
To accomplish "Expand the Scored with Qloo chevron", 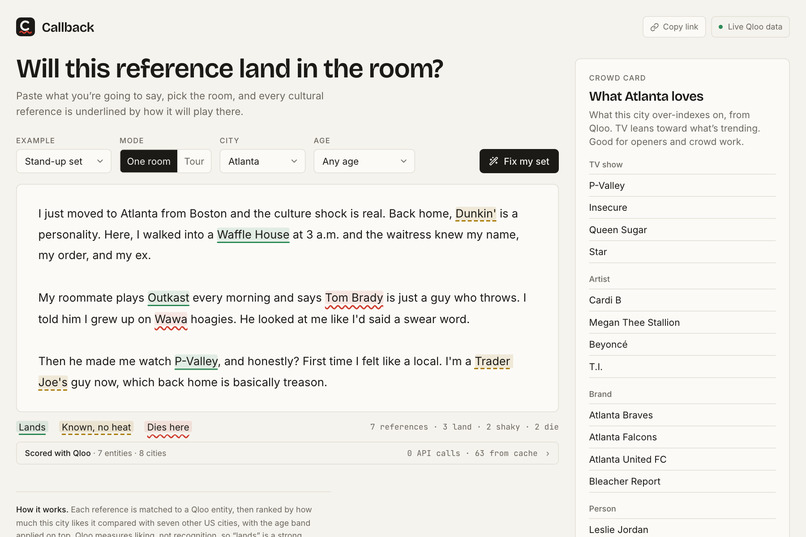I will coord(547,453).
